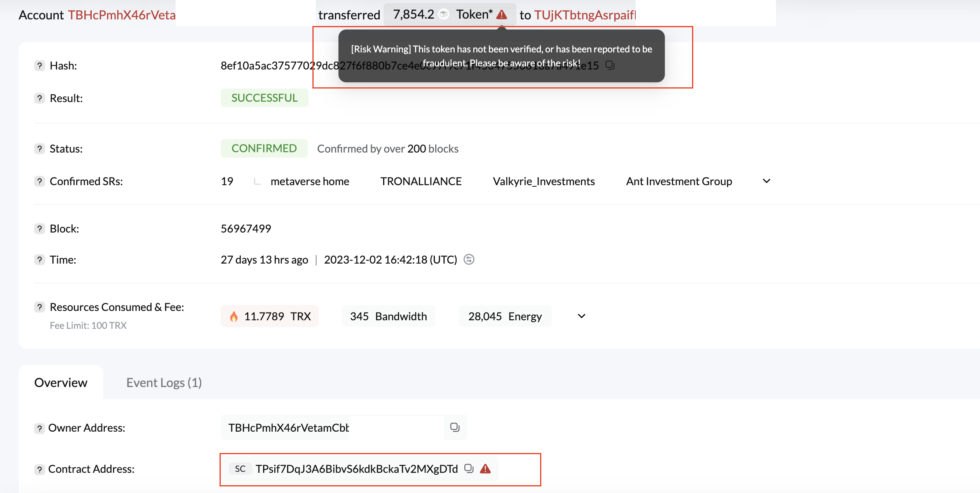980x493 pixels.
Task: Copy the Contract Address using copy icon
Action: pyautogui.click(x=469, y=469)
